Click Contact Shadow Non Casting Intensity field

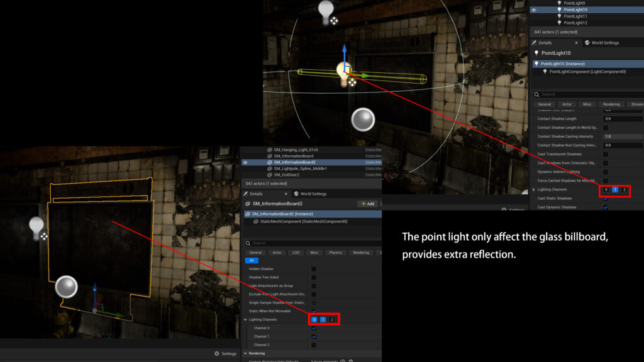[x=623, y=145]
